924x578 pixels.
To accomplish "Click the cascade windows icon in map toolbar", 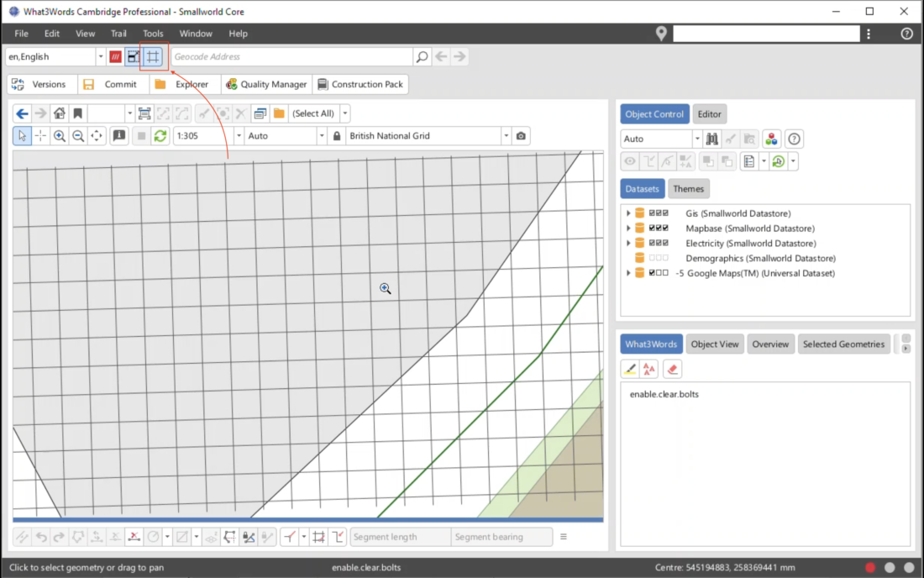I will [260, 113].
